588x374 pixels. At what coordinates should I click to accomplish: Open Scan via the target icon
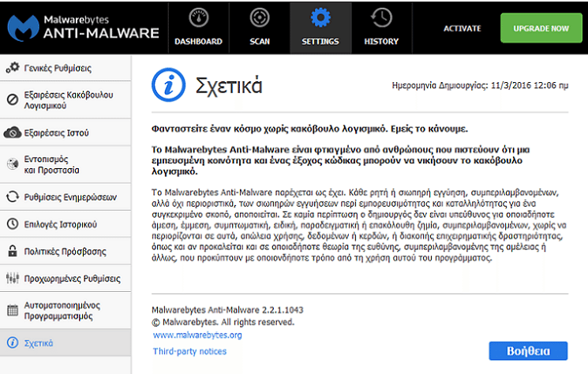[x=260, y=17]
